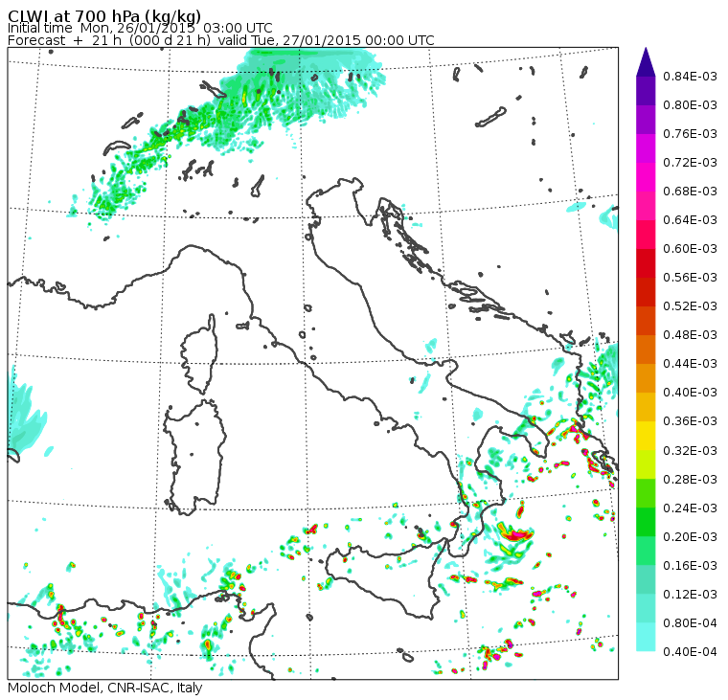Click the 0.56E-03 colorbar label
The image size is (728, 700).
690,278
